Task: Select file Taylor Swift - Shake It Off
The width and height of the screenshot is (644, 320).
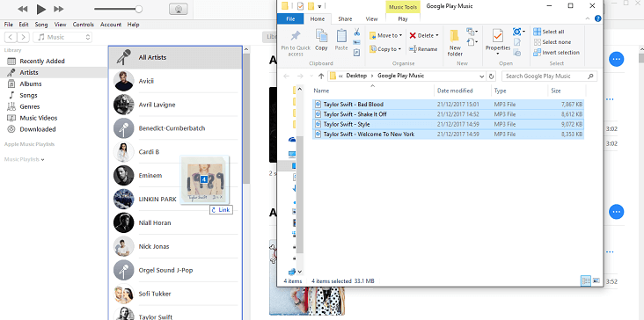Action: [448, 114]
